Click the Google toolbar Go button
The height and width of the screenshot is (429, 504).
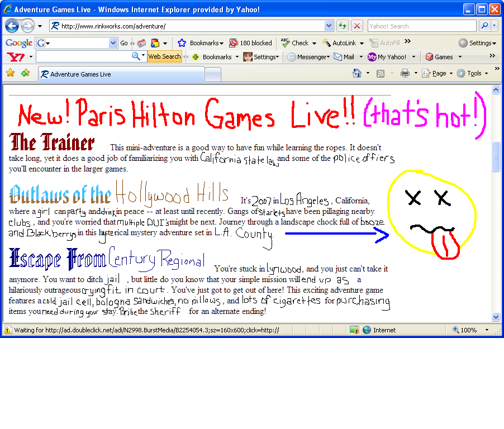point(123,43)
